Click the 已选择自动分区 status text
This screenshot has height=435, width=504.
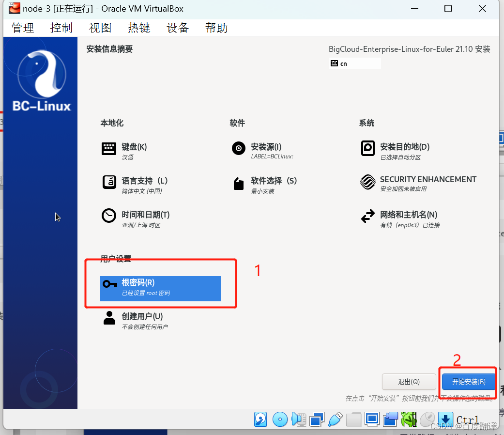[x=400, y=157]
